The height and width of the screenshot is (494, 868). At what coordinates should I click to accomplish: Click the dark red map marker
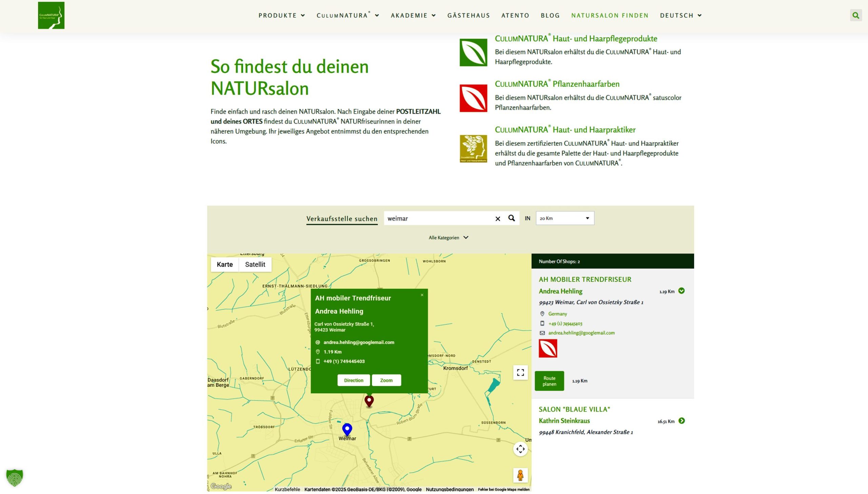tap(369, 401)
